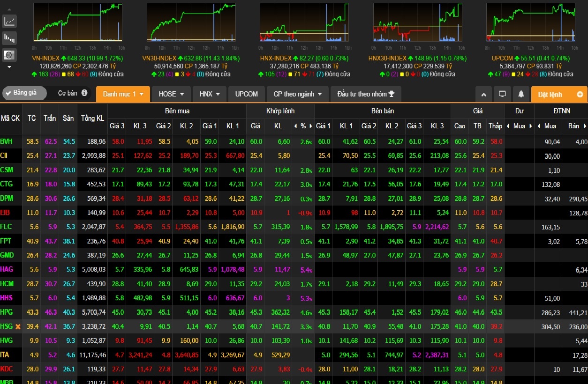The image size is (588, 384).
Task: Open the FPT stock symbol
Action: 6,241
